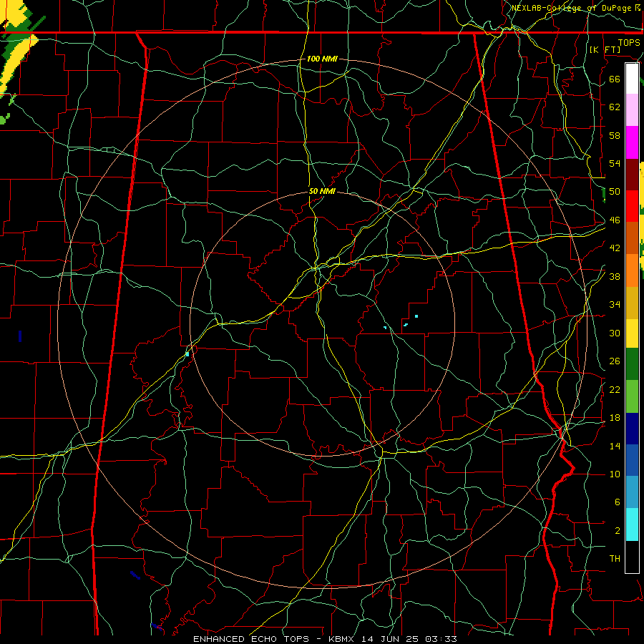Click the TOPS legend title
Viewport: 644px width, 644px height.
click(x=629, y=43)
